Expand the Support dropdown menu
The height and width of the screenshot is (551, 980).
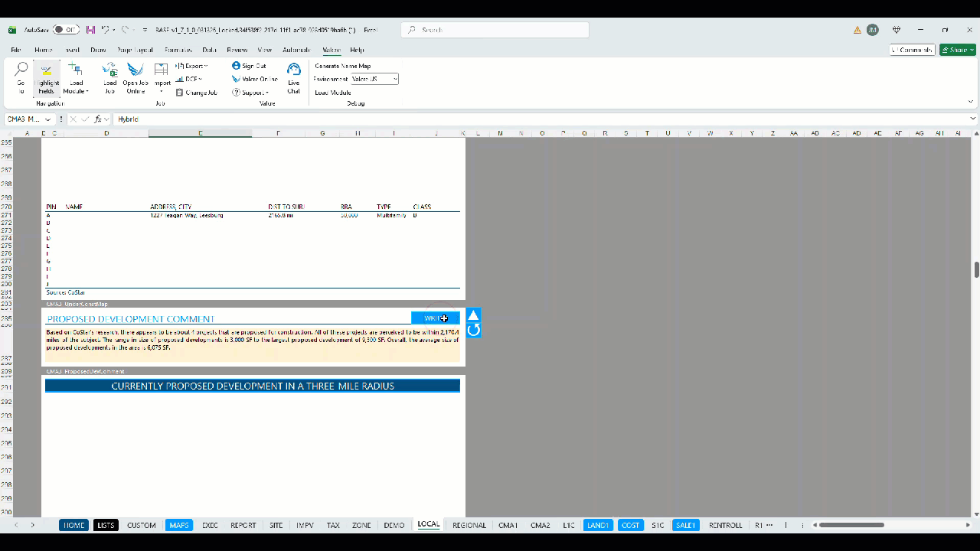point(251,93)
